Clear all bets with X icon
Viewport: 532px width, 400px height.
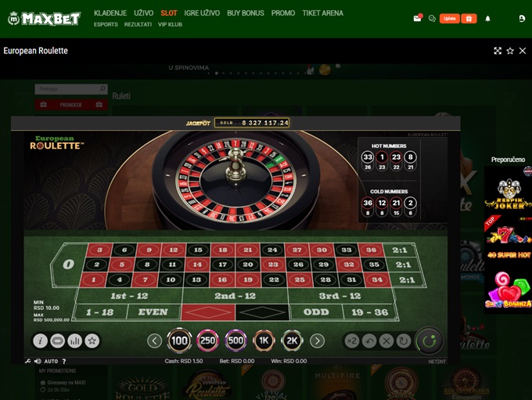point(386,341)
